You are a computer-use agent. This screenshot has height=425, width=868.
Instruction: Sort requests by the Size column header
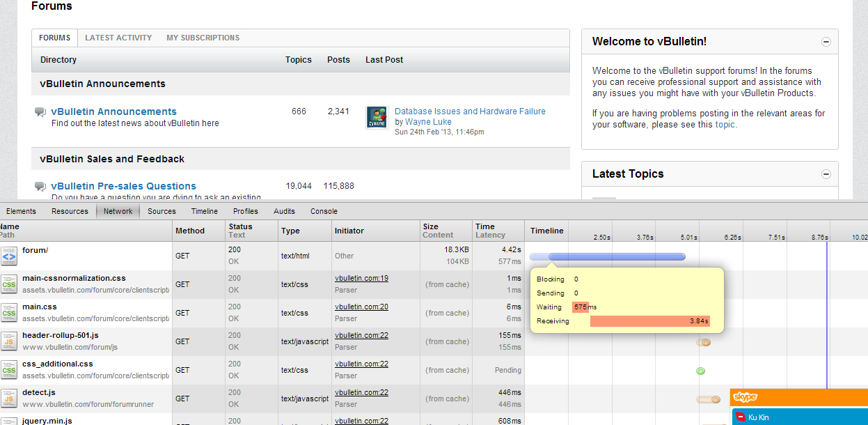pyautogui.click(x=446, y=231)
